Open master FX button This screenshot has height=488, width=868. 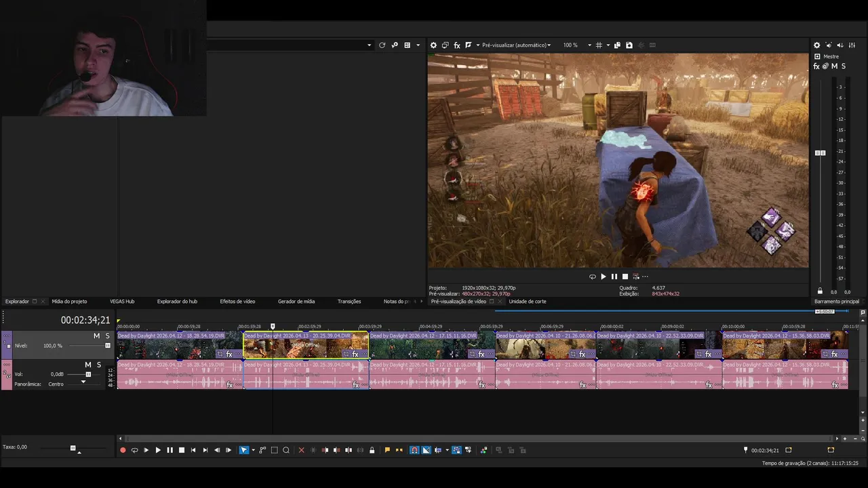816,66
